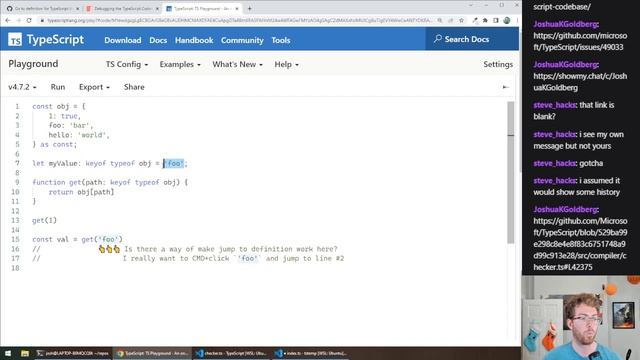Expand the TS Config dropdown

tap(127, 64)
